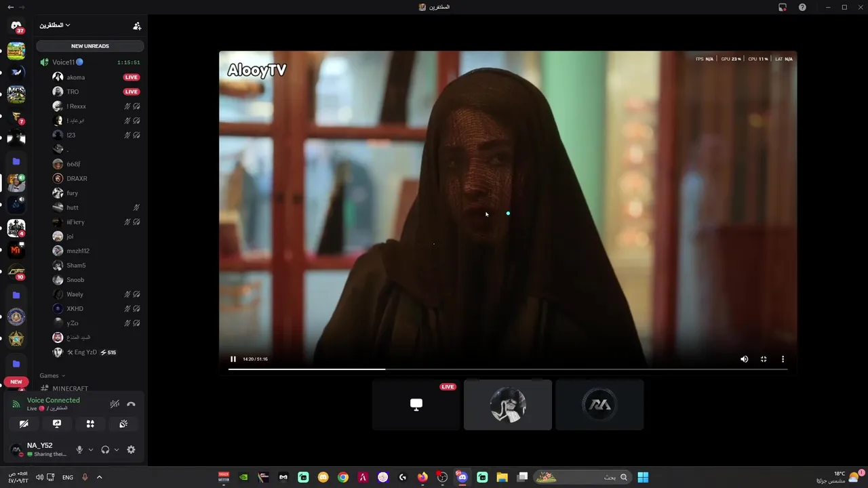Open OBS Studio from taskbar

tap(443, 477)
